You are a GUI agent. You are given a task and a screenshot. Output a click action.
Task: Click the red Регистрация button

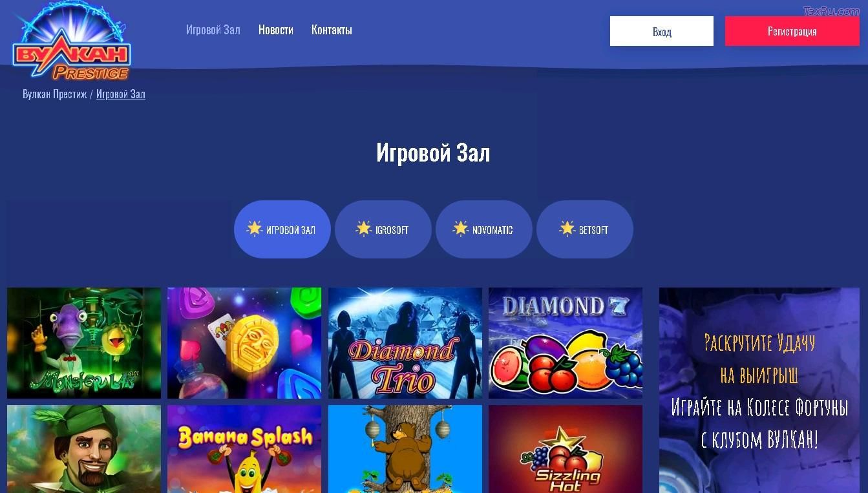coord(792,31)
